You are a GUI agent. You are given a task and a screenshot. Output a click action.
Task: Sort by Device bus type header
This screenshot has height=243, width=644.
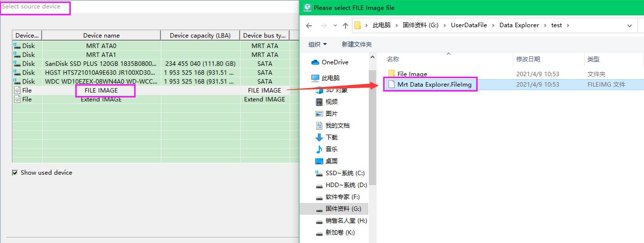pos(265,35)
